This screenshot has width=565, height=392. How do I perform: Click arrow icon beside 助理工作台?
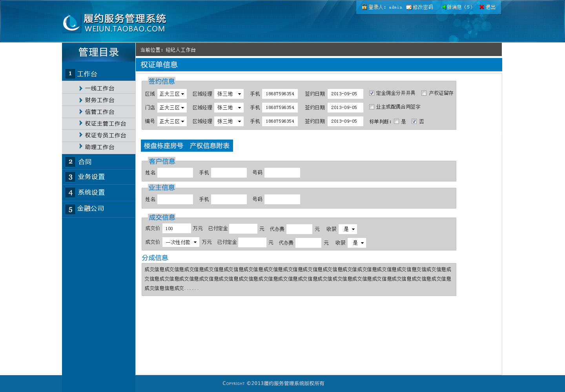80,147
